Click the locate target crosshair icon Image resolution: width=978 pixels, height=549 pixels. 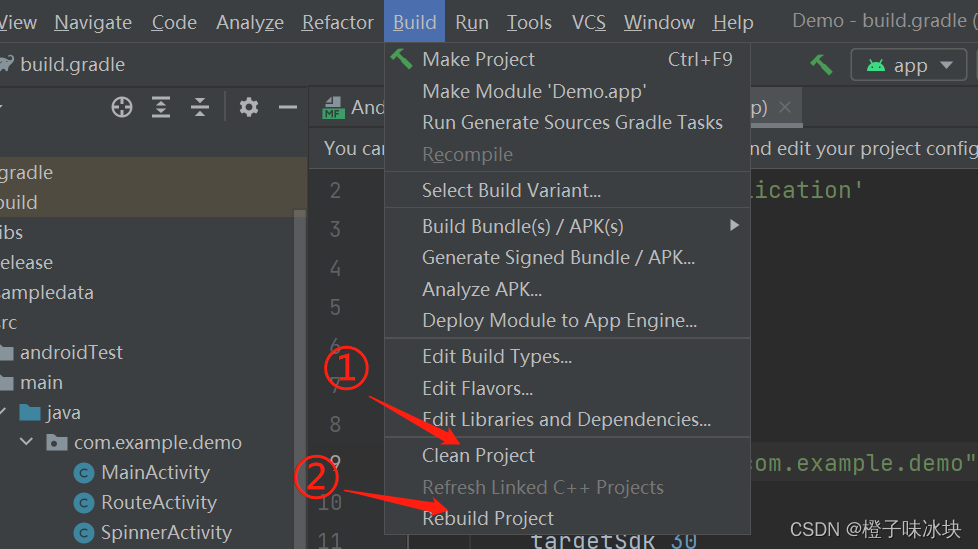click(122, 107)
